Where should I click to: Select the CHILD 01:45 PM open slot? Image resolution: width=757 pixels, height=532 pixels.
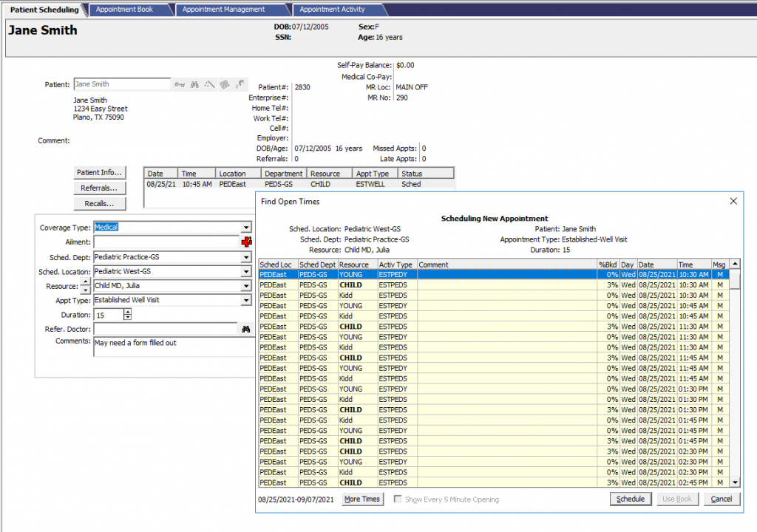click(494, 441)
